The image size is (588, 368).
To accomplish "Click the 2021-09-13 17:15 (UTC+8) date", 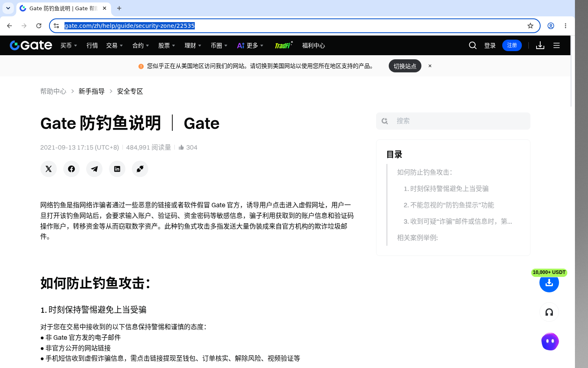I will [80, 147].
